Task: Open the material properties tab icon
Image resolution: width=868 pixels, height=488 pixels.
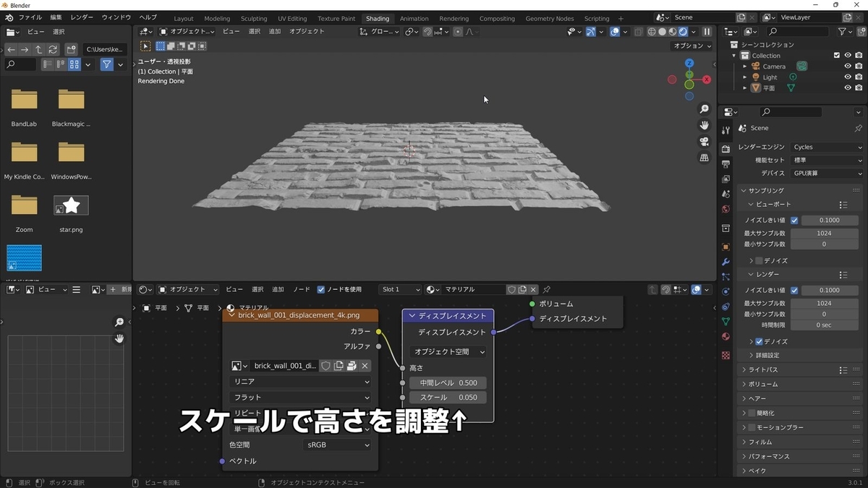Action: [x=726, y=336]
